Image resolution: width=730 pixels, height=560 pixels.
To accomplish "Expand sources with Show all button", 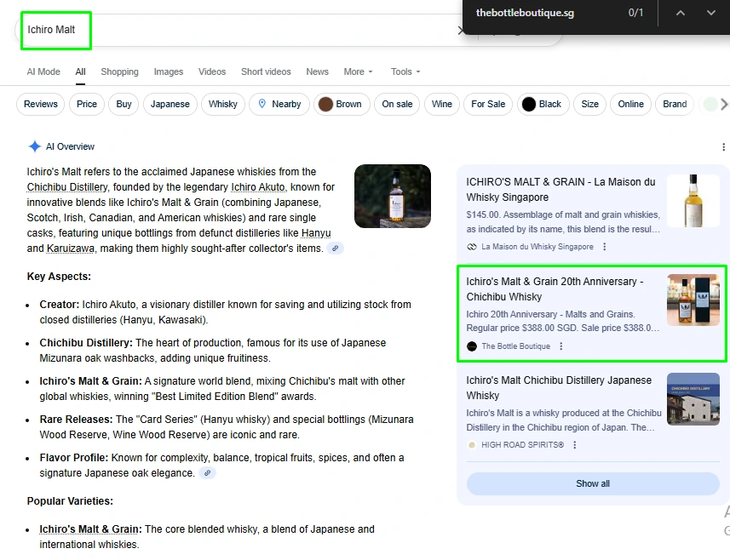I will click(592, 483).
